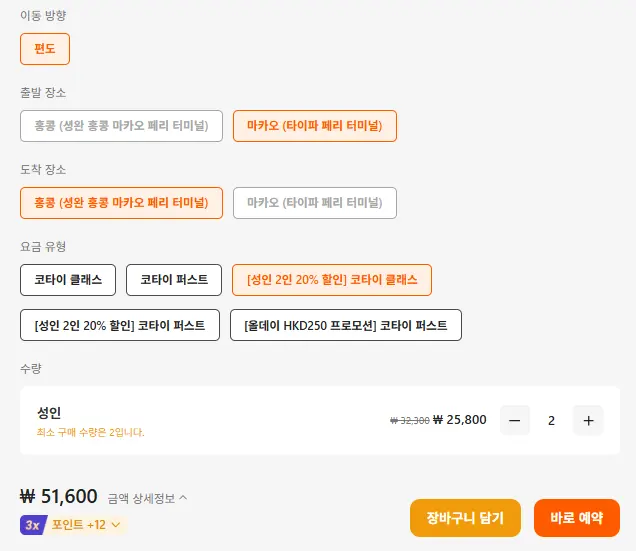Select the 코타이 클래스 fare type
The height and width of the screenshot is (551, 636).
click(68, 280)
